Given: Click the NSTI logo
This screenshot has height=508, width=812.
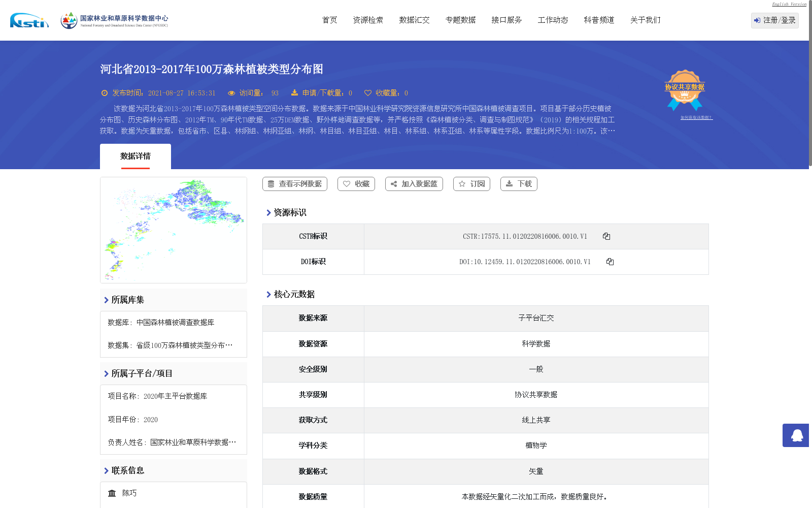Looking at the screenshot, I should point(29,20).
